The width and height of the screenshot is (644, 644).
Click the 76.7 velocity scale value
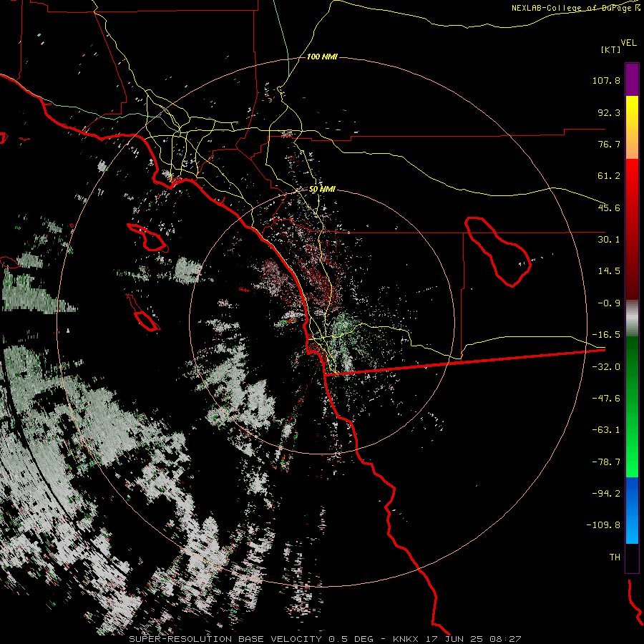(x=609, y=144)
